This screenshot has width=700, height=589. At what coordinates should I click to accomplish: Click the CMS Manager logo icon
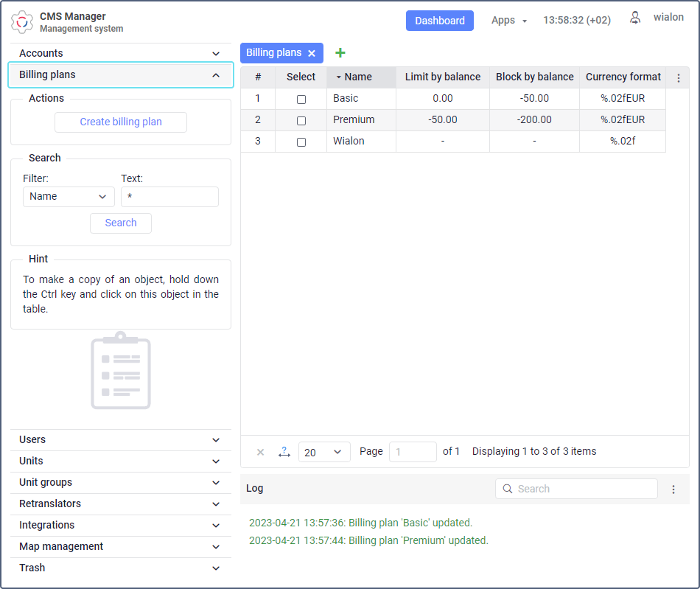pyautogui.click(x=22, y=21)
